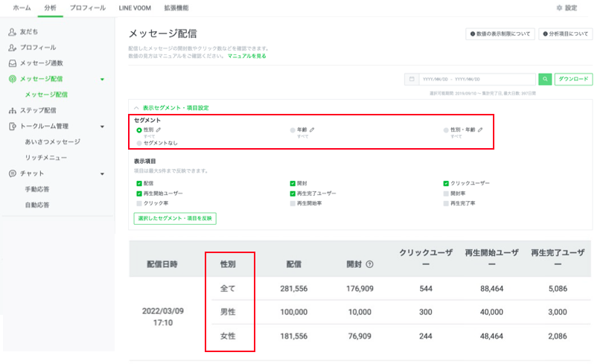Collapse the メッセージ配信 sidebar arrow
609x364 pixels.
(x=102, y=79)
